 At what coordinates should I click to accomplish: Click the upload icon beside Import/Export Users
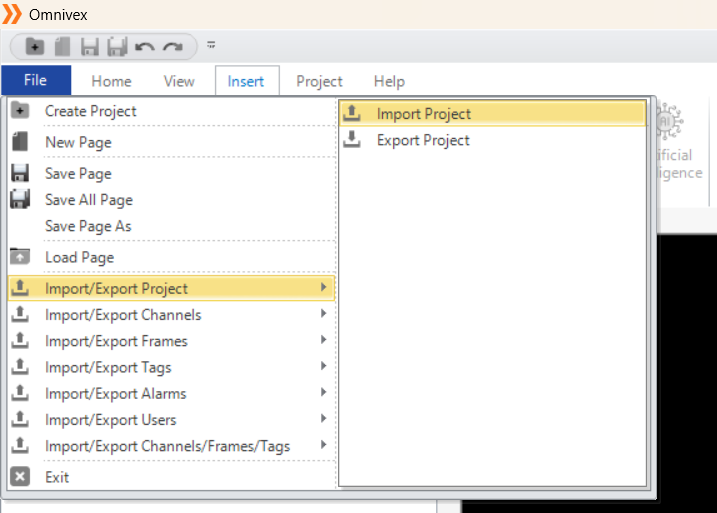click(20, 419)
